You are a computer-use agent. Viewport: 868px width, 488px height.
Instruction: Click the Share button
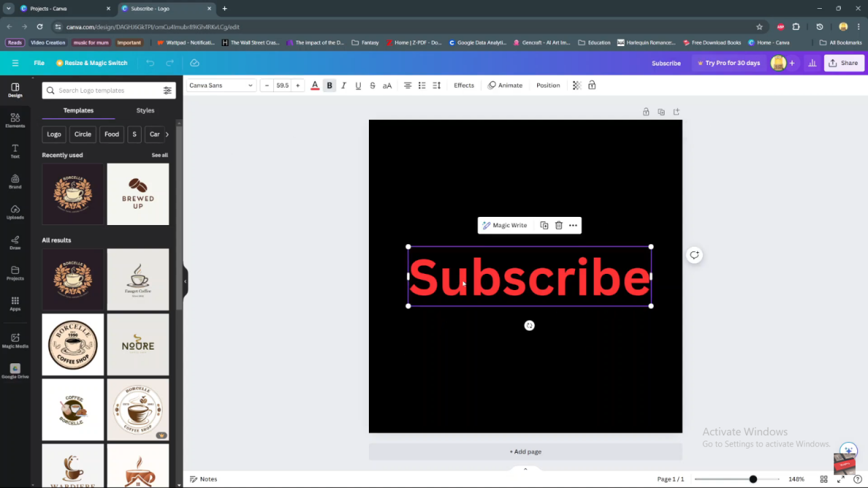coord(843,63)
